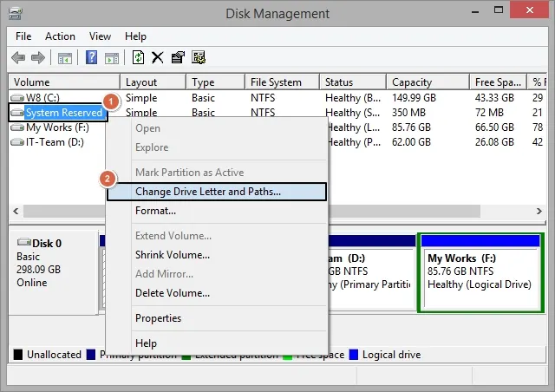Viewport: 555px width, 392px height.
Task: Sort by the Layout column header
Action: coord(153,82)
